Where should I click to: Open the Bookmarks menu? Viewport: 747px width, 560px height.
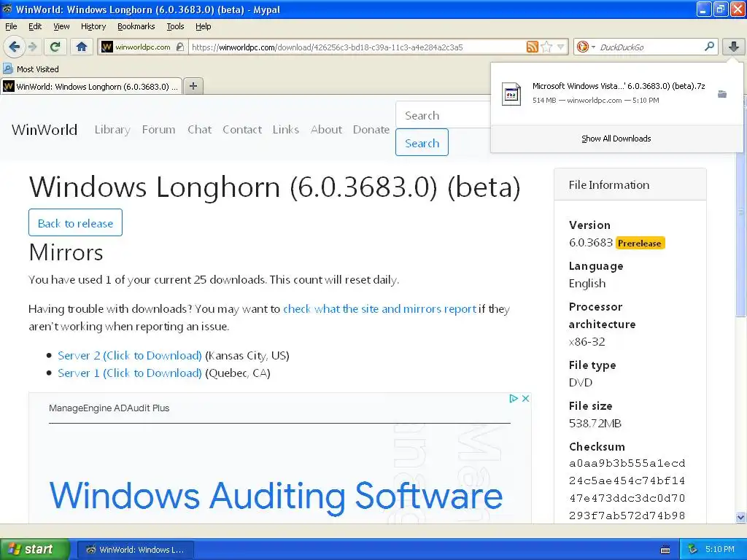tap(136, 26)
